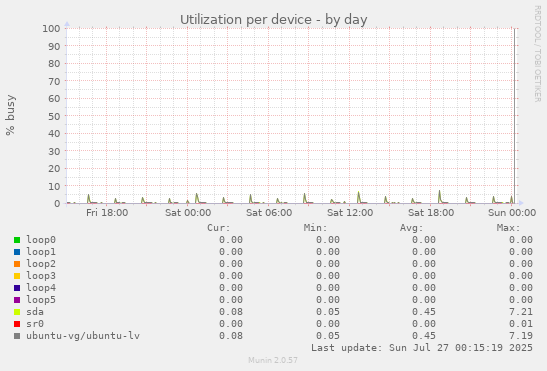Select the 'loop2' legend label

tap(41, 264)
